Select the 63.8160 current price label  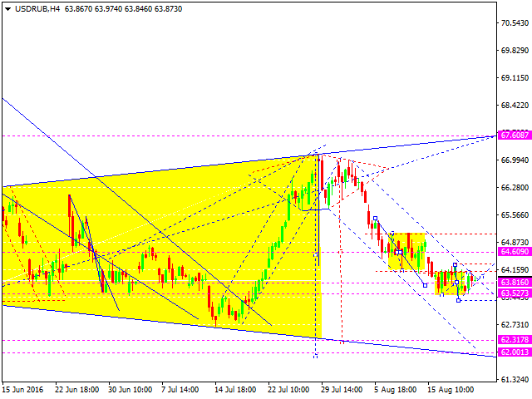(515, 283)
